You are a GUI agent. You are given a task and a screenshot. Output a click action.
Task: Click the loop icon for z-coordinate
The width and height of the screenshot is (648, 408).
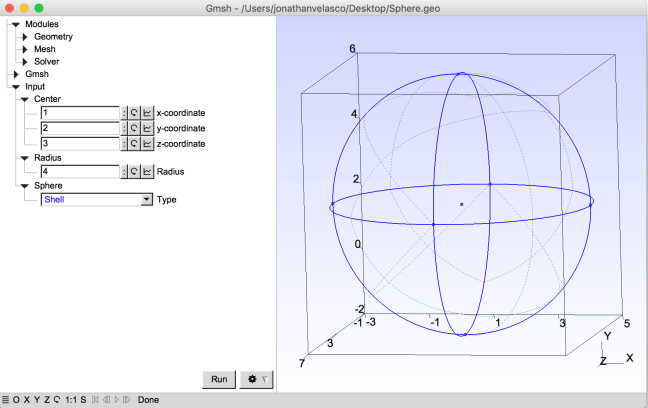[135, 144]
